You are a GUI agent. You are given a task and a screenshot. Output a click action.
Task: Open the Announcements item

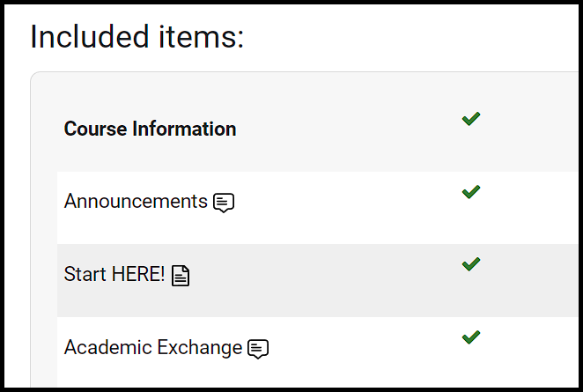tap(136, 201)
